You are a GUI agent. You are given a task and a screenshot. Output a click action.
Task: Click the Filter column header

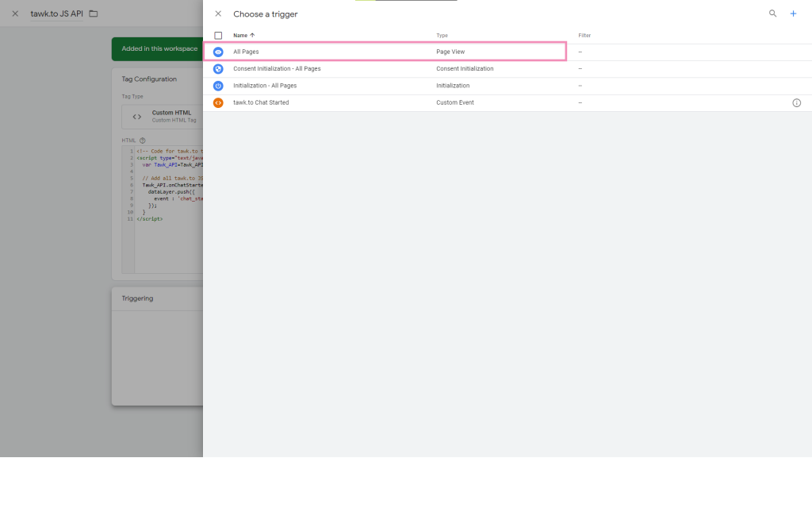click(x=584, y=35)
